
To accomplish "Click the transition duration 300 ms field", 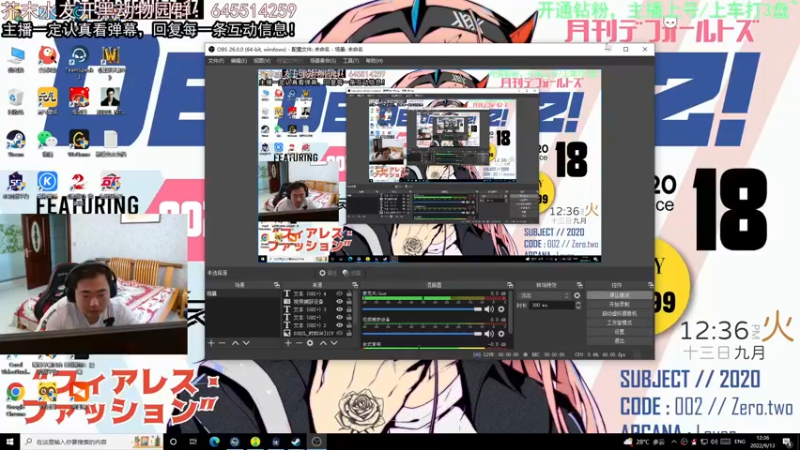I will 552,305.
